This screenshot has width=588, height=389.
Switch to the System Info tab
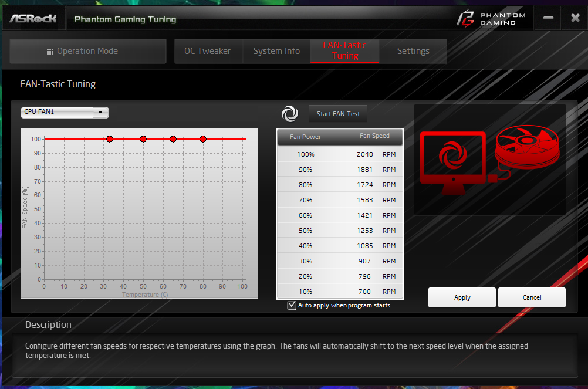[276, 52]
